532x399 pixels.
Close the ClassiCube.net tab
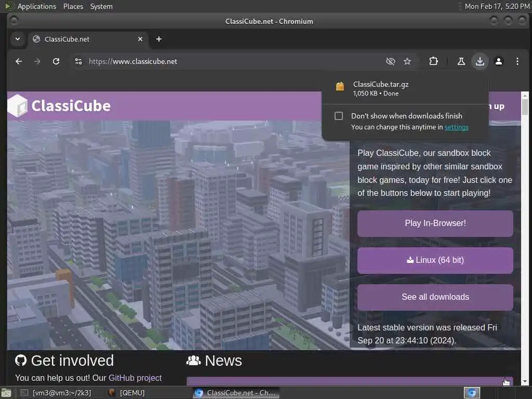(x=140, y=39)
